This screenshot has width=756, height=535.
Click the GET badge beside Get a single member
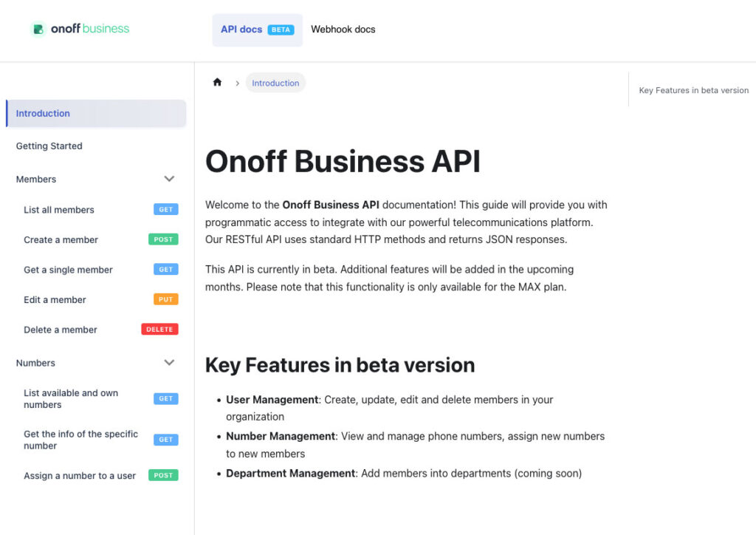[x=165, y=269]
